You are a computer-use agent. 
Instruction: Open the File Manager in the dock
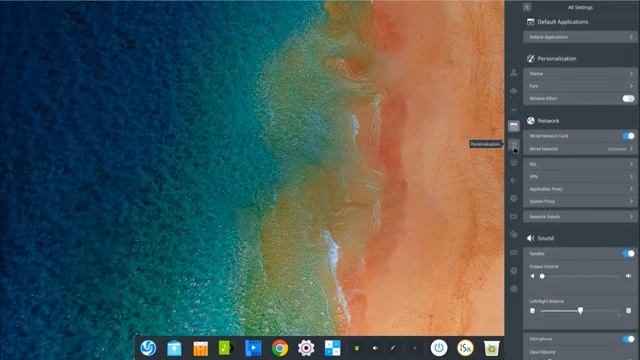174,348
